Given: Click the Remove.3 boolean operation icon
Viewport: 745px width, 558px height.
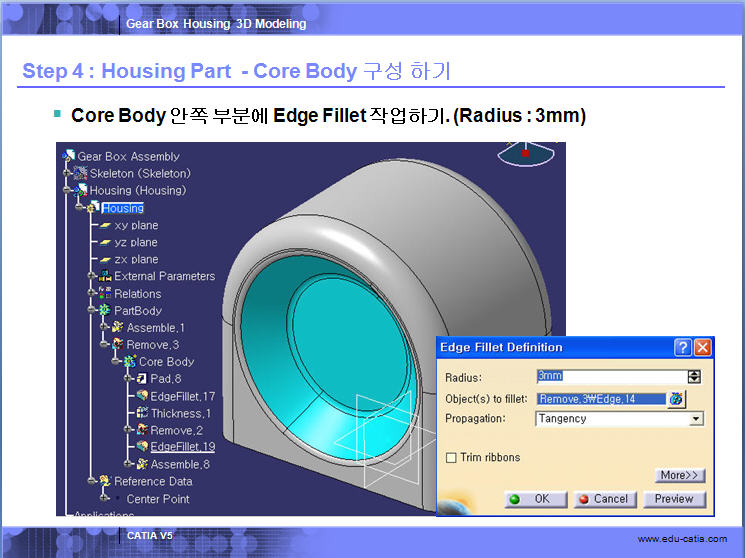Looking at the screenshot, I should point(117,345).
